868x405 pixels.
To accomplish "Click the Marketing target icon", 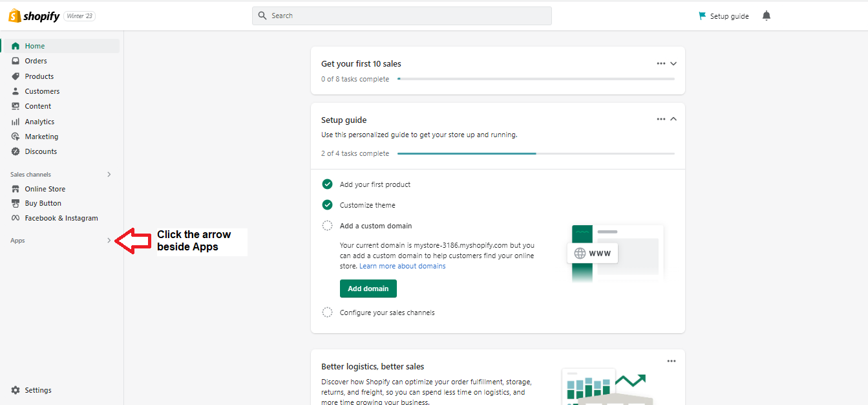I will [x=16, y=137].
